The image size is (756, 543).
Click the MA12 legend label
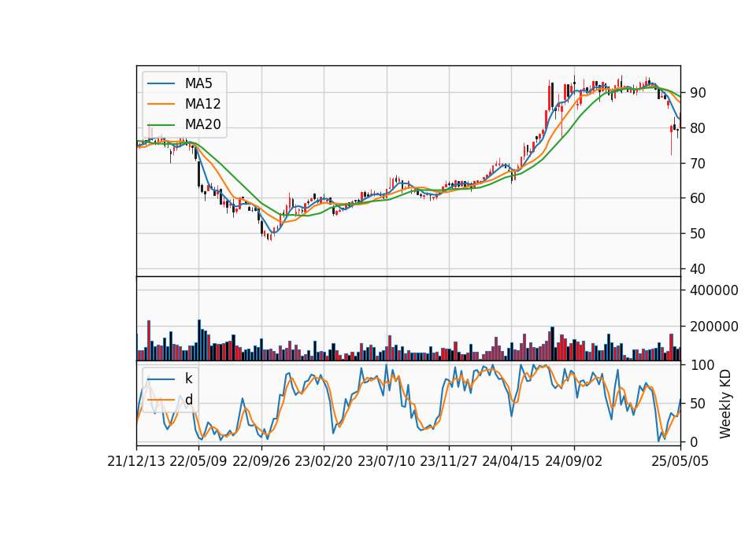coord(202,104)
